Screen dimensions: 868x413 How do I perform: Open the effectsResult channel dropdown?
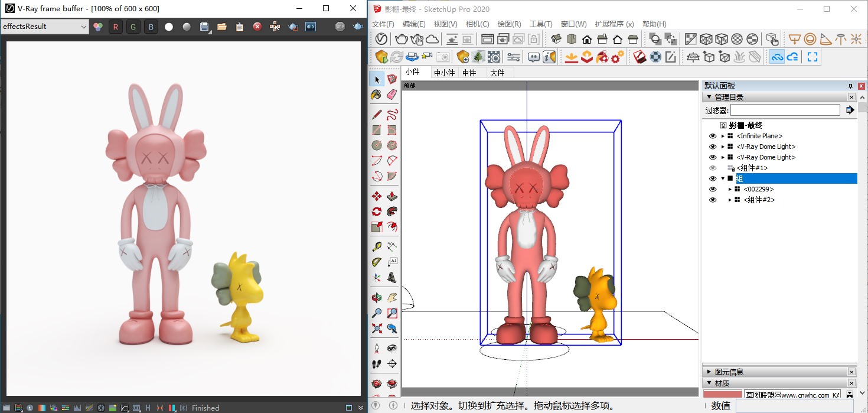(45, 27)
